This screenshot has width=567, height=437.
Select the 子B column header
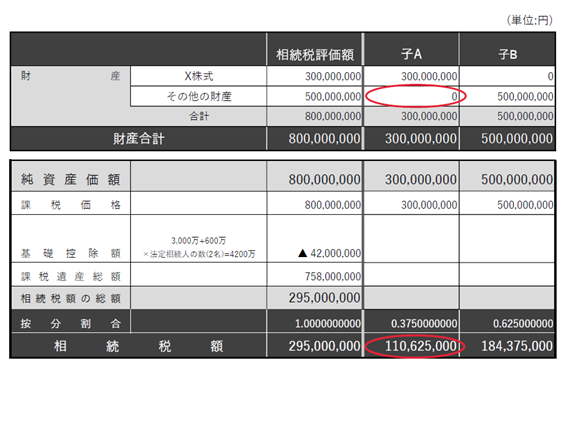point(507,54)
